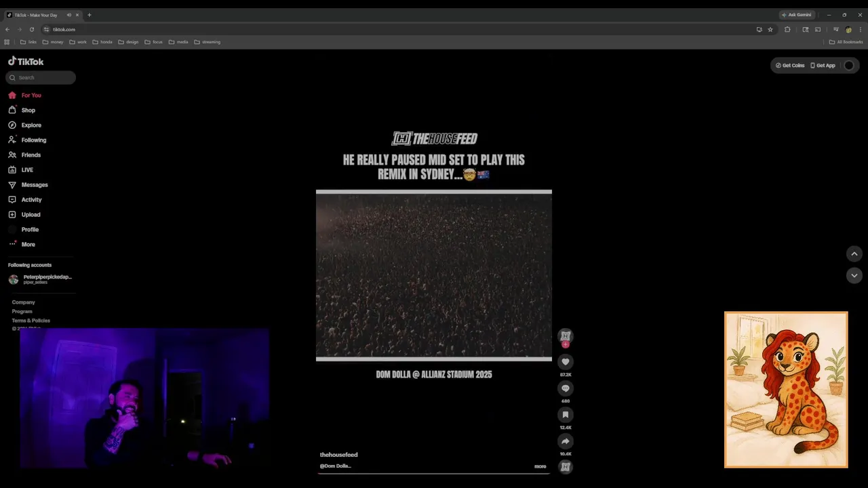Open thehousefeed username link
868x488 pixels.
[x=338, y=455]
